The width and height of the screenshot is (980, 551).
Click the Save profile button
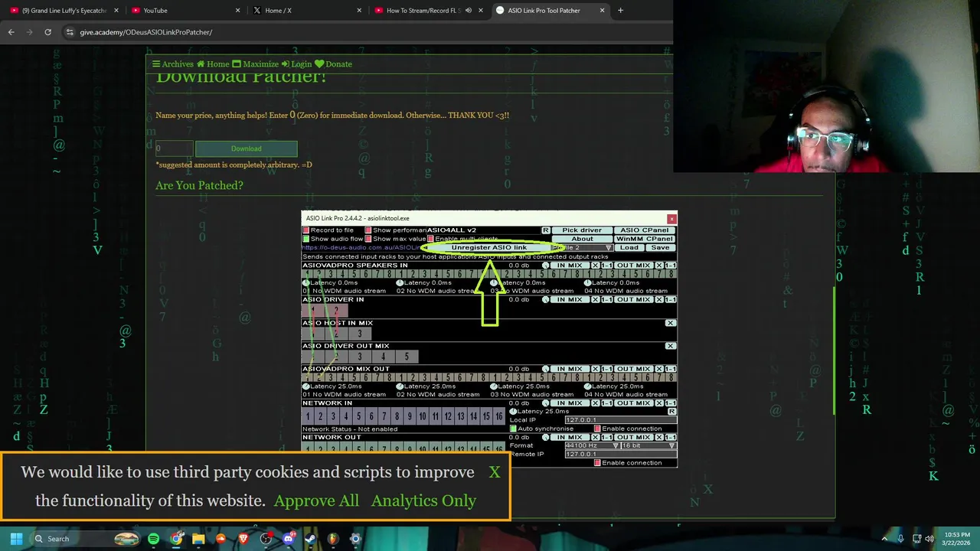click(x=660, y=248)
